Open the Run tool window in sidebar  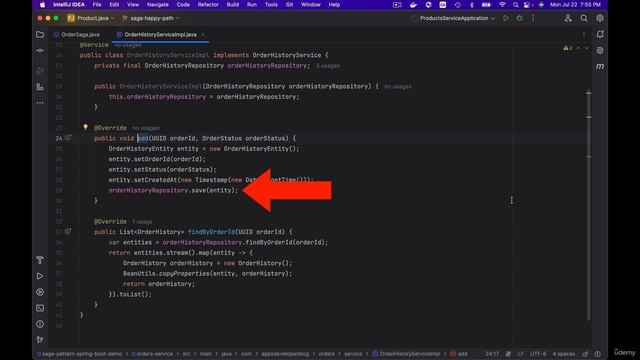[40, 276]
